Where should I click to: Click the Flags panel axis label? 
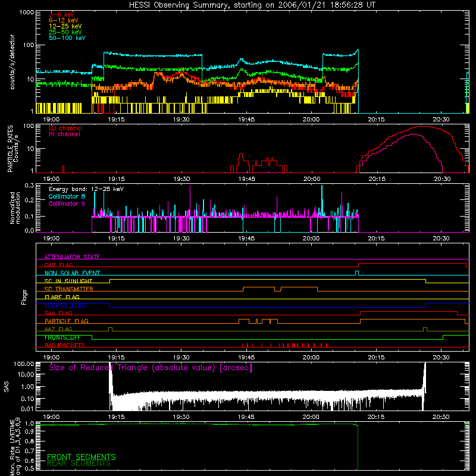pos(24,297)
